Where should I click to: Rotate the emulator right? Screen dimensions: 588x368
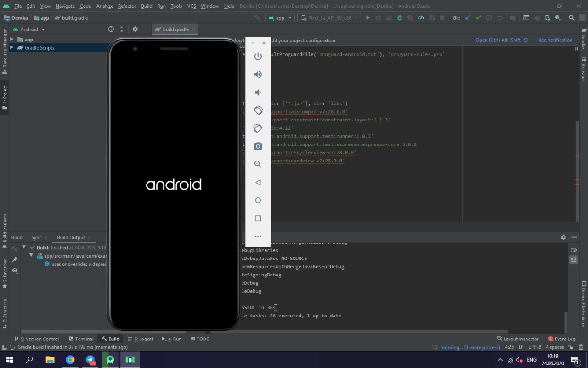click(258, 128)
